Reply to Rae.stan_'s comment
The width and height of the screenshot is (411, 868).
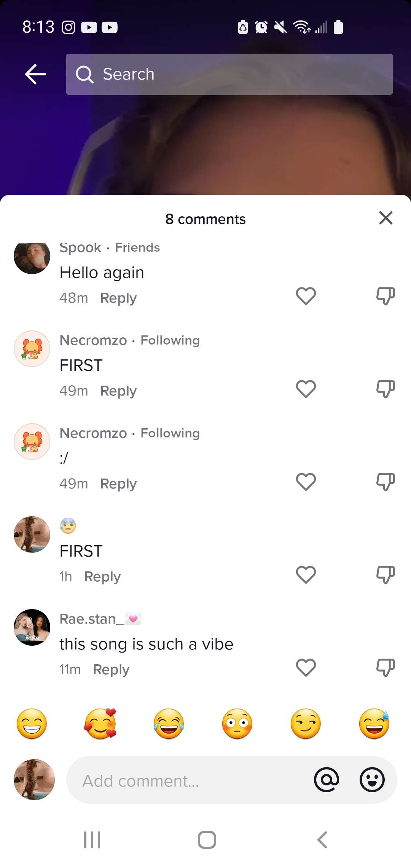point(111,669)
